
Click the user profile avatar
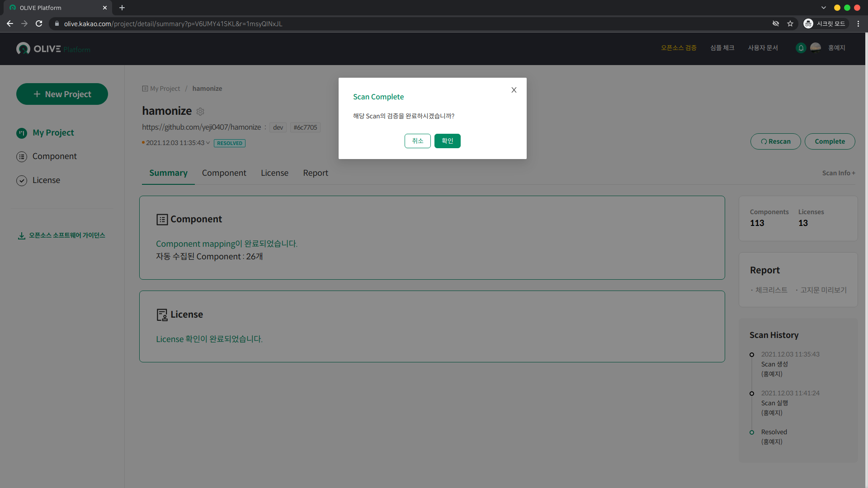(x=816, y=48)
